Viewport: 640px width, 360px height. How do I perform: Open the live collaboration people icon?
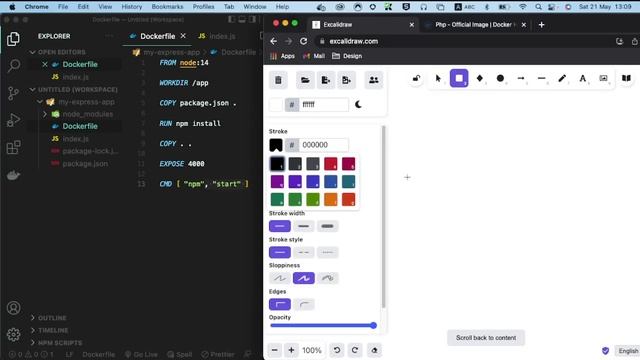tap(373, 80)
